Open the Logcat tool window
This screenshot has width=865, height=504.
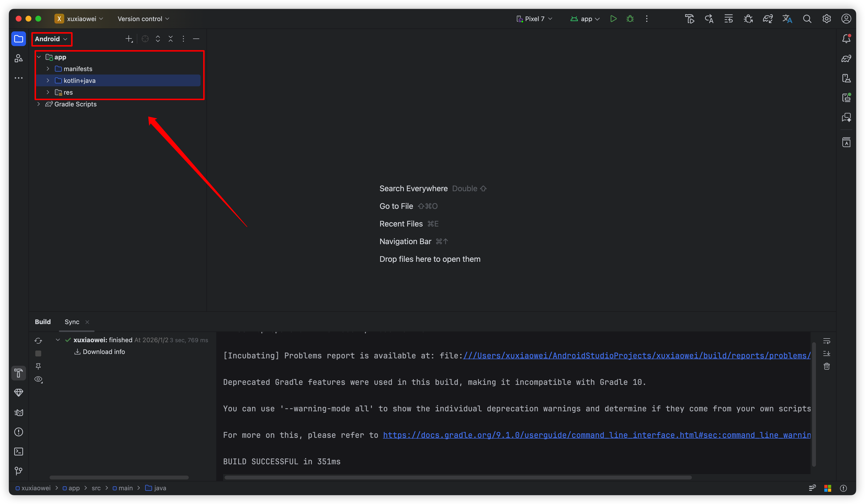click(x=19, y=412)
